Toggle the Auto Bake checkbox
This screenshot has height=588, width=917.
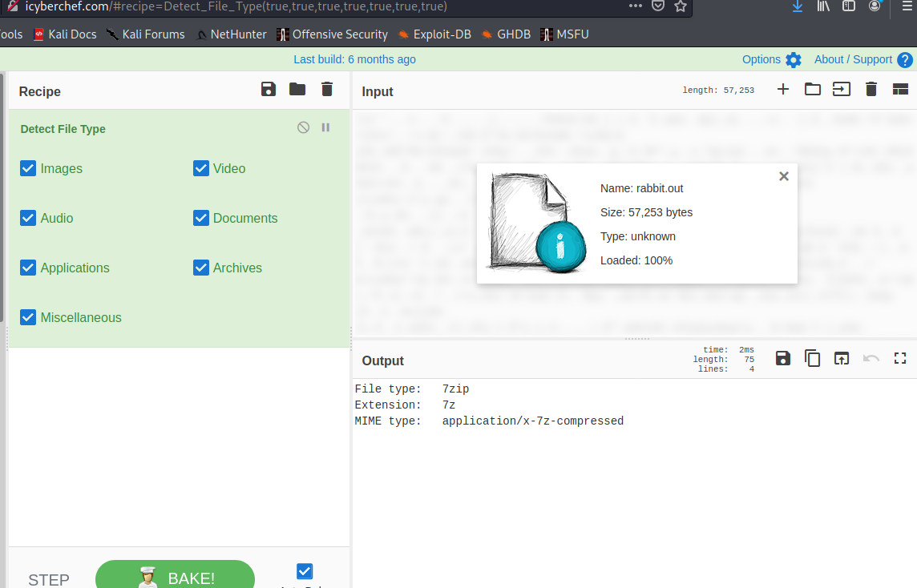tap(305, 571)
